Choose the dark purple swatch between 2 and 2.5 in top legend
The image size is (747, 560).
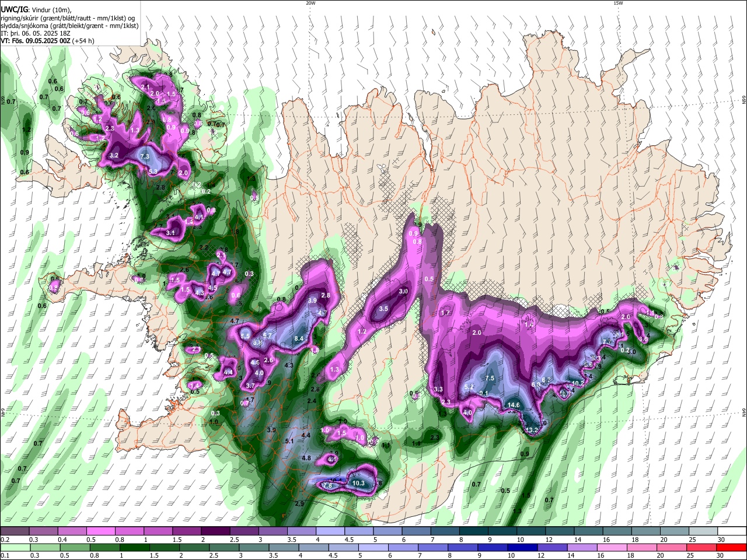[x=215, y=531]
